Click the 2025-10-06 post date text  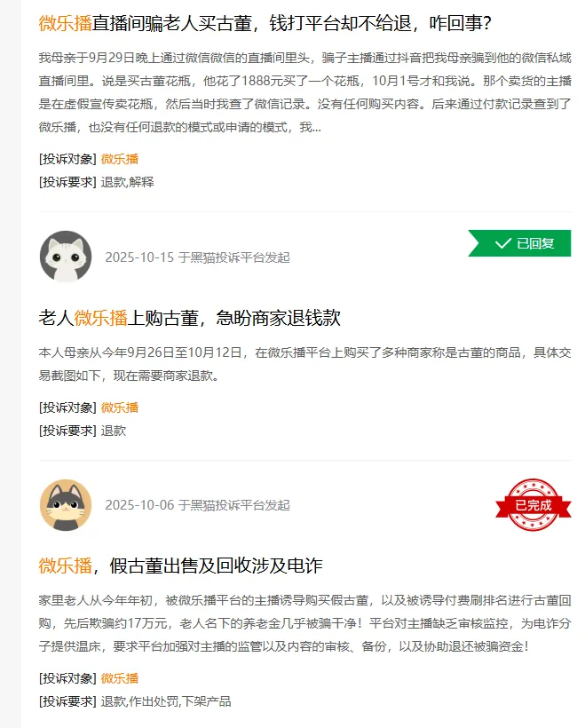(139, 505)
